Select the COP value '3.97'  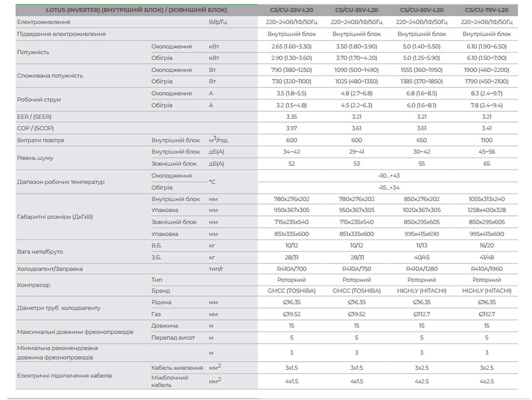(291, 128)
